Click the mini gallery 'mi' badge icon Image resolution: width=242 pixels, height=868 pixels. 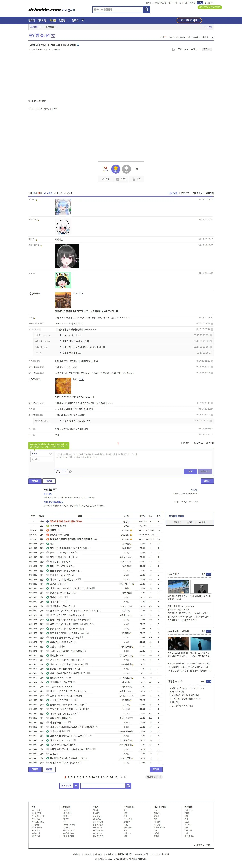(x=53, y=36)
